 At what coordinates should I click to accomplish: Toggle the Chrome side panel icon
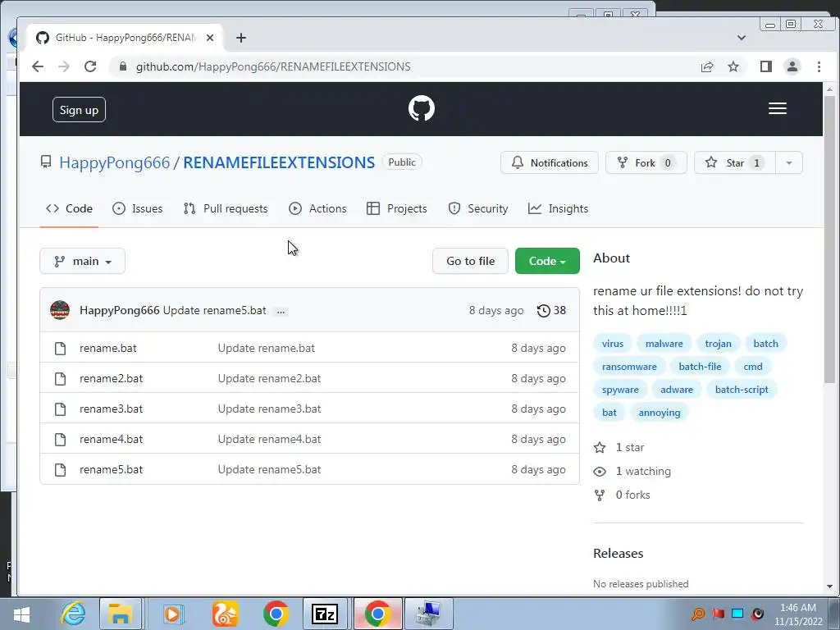[766, 66]
